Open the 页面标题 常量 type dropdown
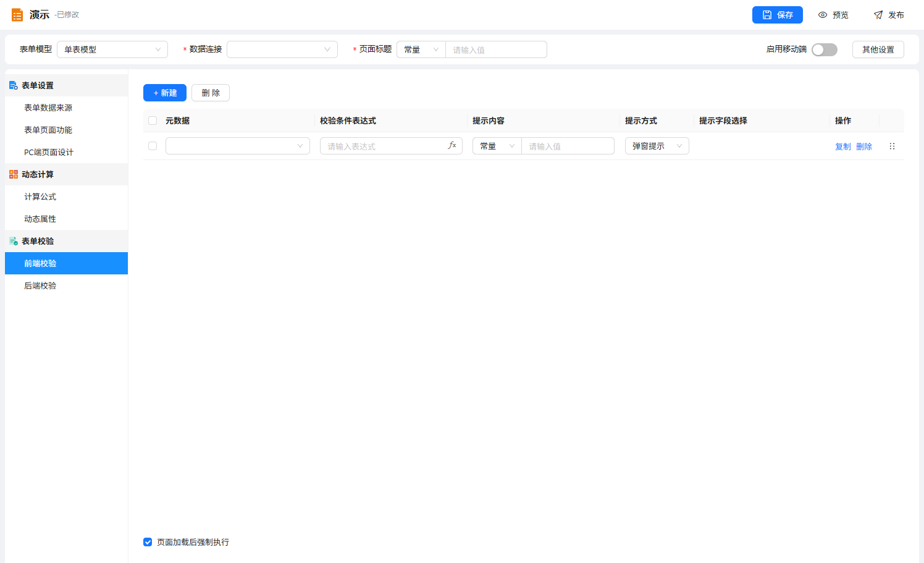Viewport: 924px width, 563px height. 421,49
